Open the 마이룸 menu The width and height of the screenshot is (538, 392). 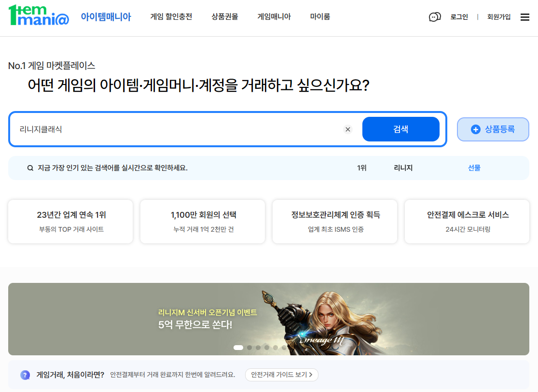point(320,16)
